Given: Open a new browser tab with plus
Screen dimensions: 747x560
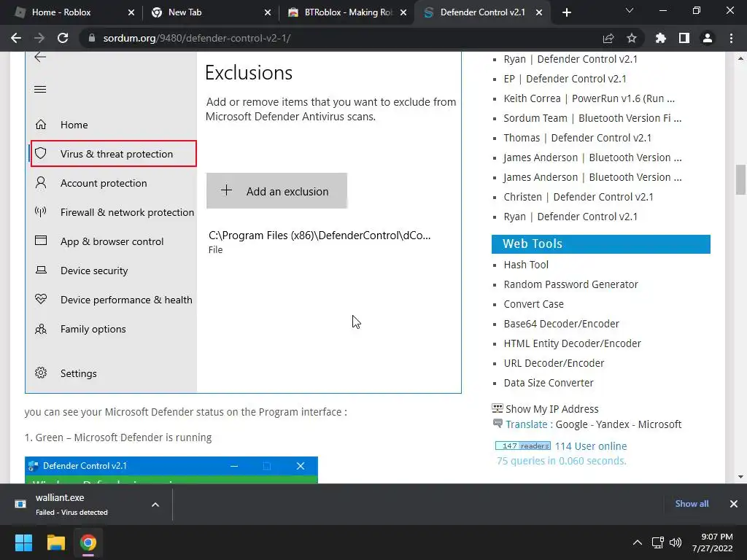Looking at the screenshot, I should [x=566, y=12].
